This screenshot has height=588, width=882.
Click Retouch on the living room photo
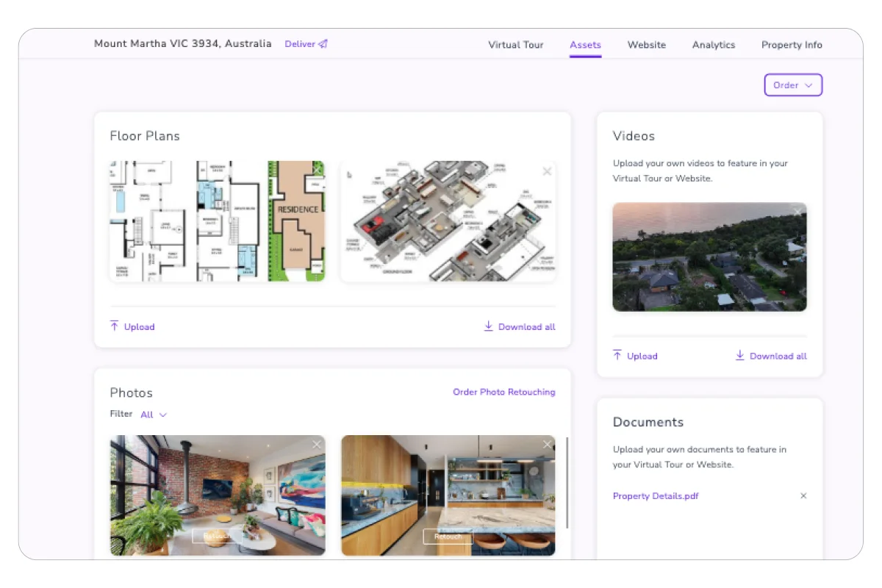tap(218, 537)
